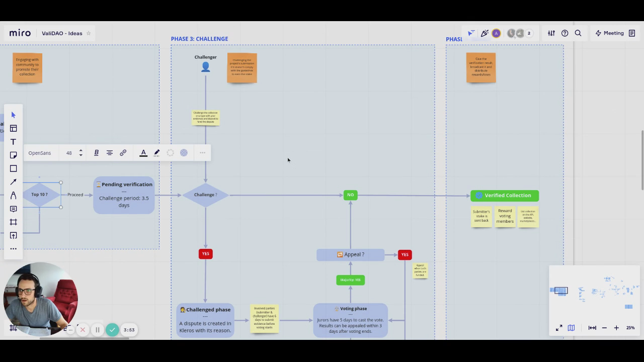The height and width of the screenshot is (362, 644).
Task: Select the Text tool in the left toolbar
Action: click(14, 142)
